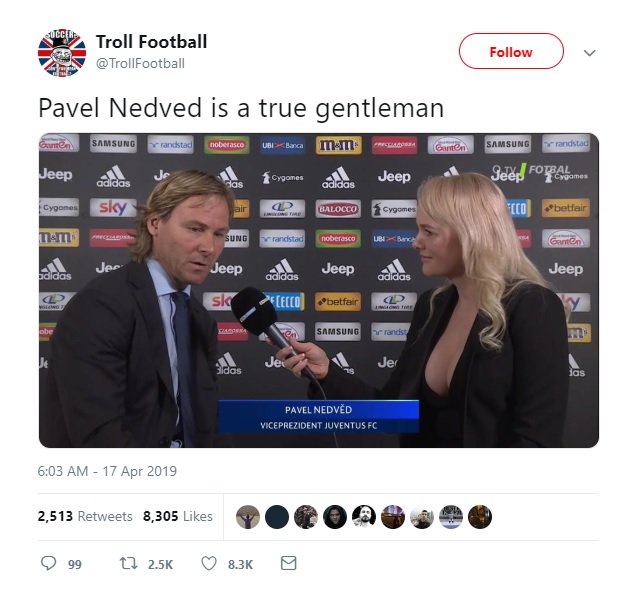The image size is (635, 598).
Task: Open the fifth liker avatar with bearded face
Action: 364,517
